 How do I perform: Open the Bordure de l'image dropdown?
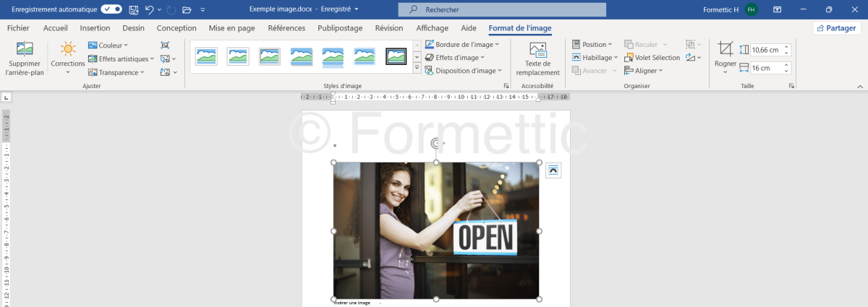(462, 45)
